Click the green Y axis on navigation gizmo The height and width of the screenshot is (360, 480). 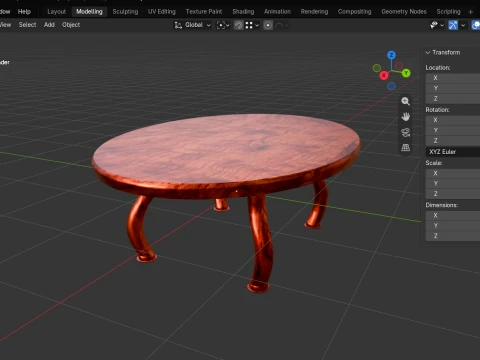coord(406,73)
